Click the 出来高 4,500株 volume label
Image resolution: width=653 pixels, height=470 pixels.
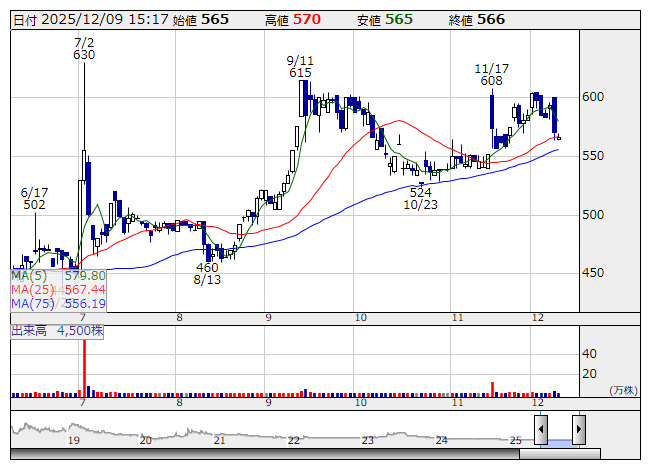(58, 329)
